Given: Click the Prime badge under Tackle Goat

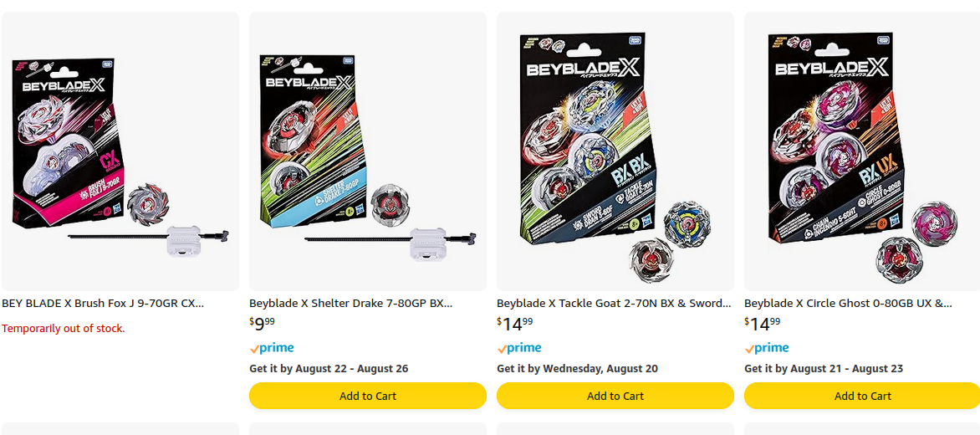Looking at the screenshot, I should coord(519,348).
